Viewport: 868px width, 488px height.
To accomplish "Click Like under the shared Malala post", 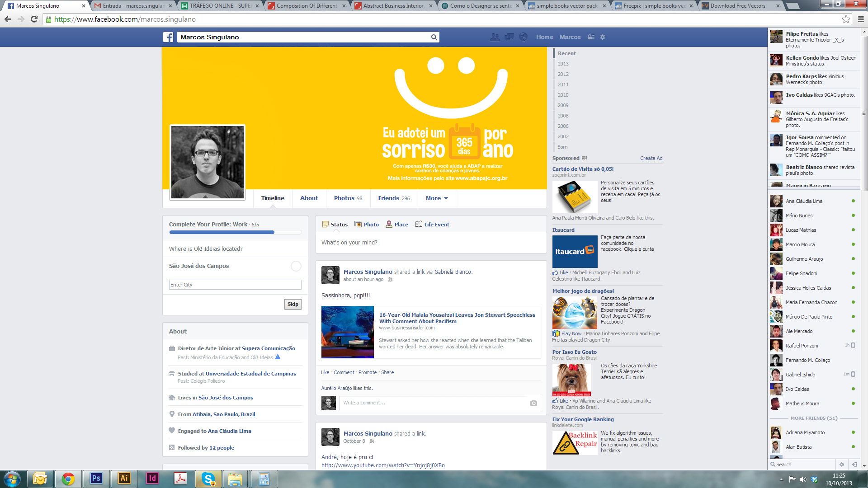I will pos(325,372).
